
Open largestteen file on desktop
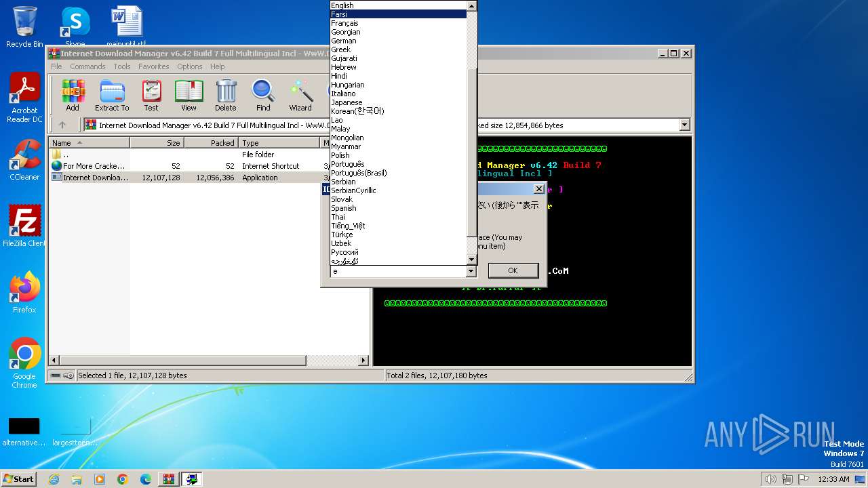75,432
